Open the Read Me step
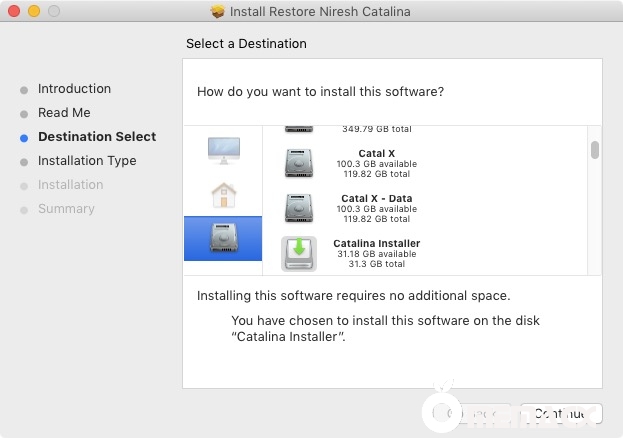This screenshot has height=438, width=623. click(64, 113)
